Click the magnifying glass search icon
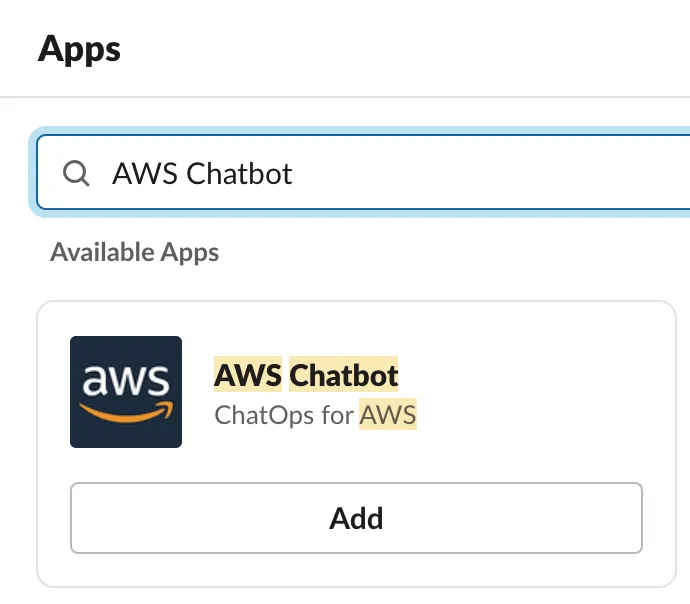Screen dimensions: 690x604 coord(77,173)
